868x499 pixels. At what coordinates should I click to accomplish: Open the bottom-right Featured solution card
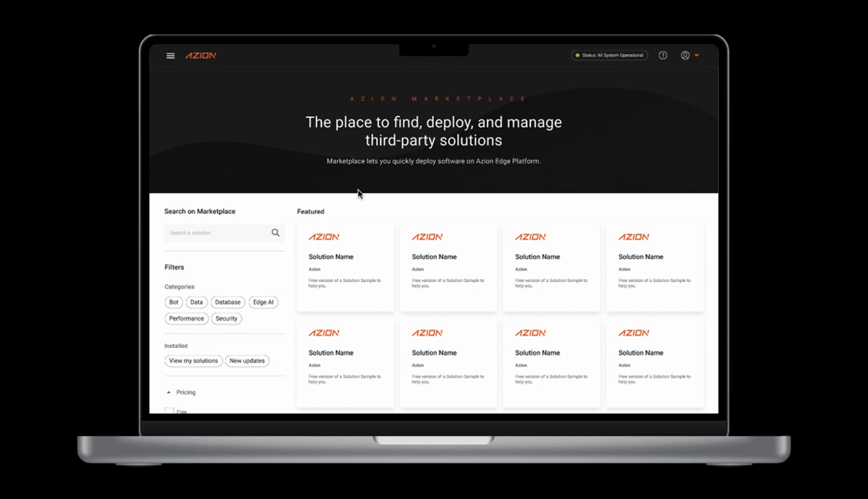(655, 363)
